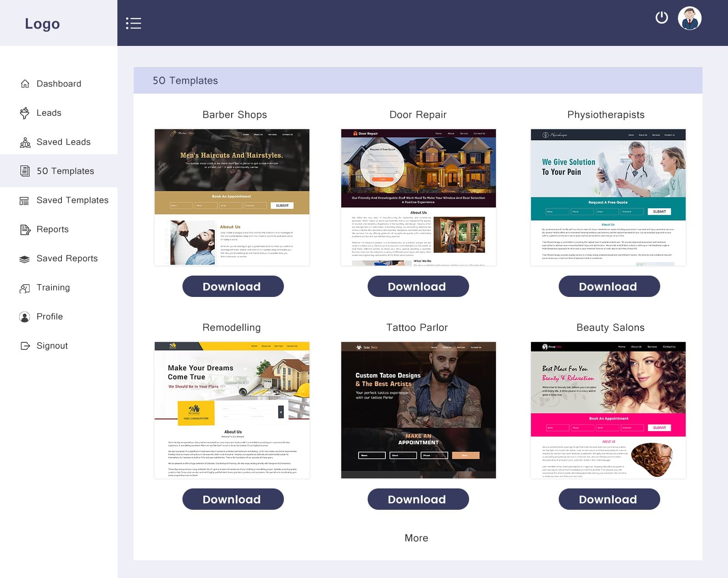Click the hamburger list menu icon
Image resolution: width=728 pixels, height=578 pixels.
[x=133, y=23]
